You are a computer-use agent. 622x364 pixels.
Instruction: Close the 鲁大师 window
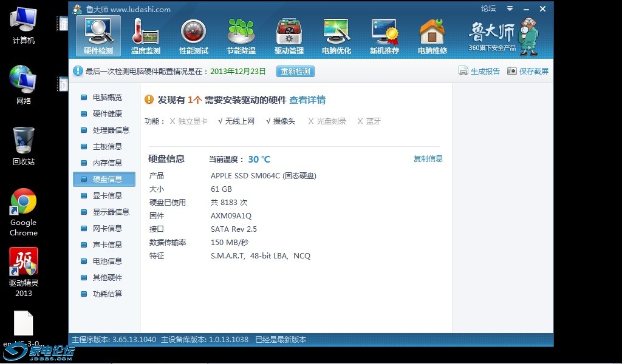click(542, 8)
